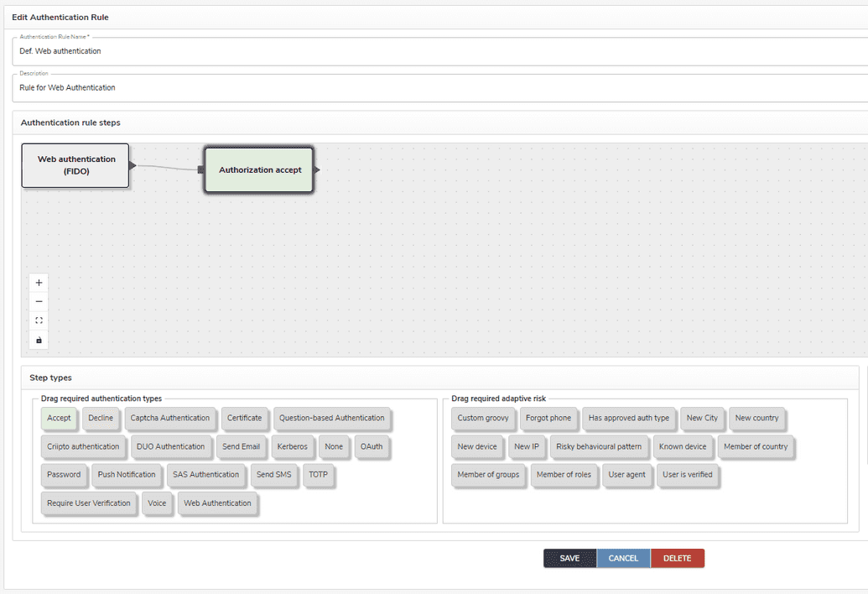This screenshot has width=868, height=594.
Task: Select the Authorization accept step node
Action: (257, 169)
